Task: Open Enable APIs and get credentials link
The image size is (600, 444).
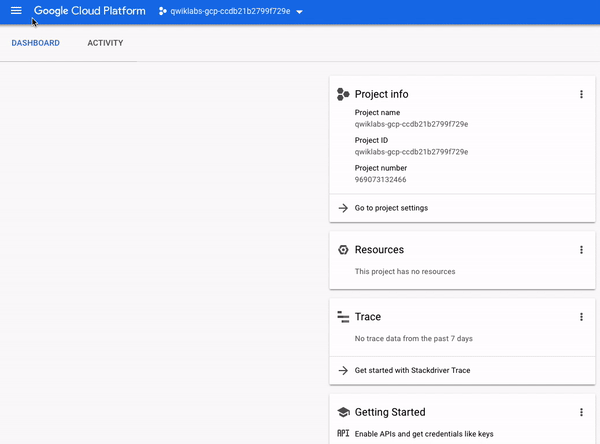Action: point(424,434)
